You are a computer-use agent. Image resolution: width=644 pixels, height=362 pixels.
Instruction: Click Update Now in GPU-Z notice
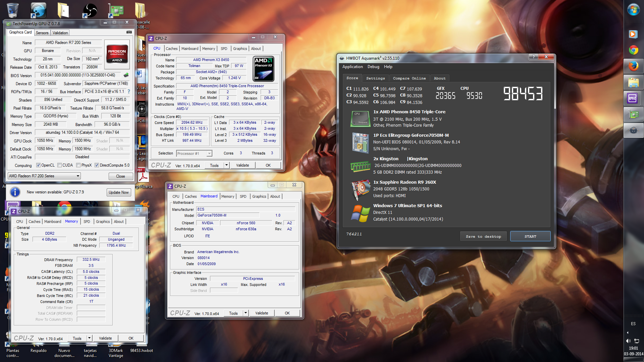(118, 192)
